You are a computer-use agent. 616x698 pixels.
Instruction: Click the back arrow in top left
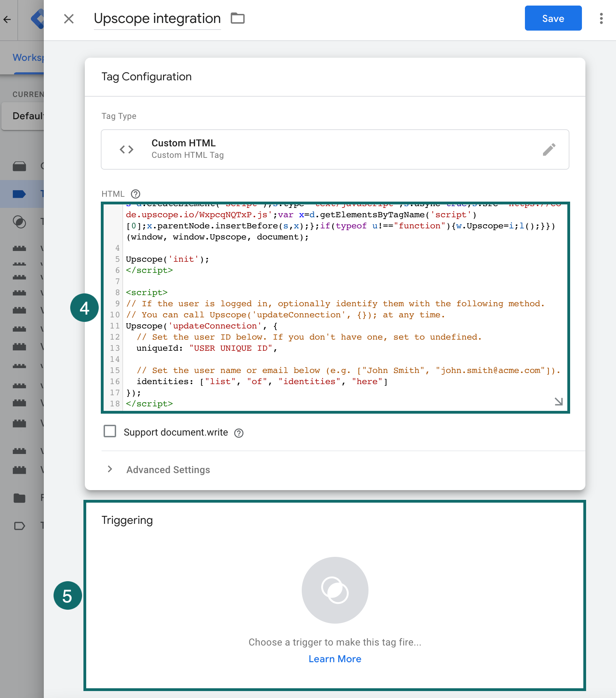tap(7, 19)
